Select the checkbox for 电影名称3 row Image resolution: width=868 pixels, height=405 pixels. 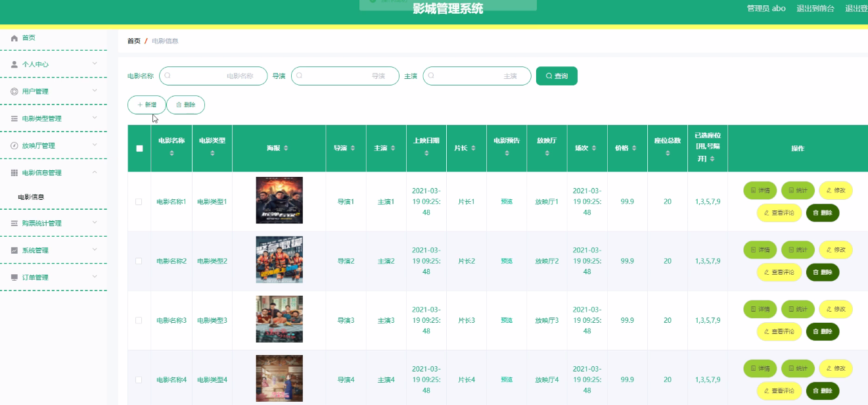[139, 320]
